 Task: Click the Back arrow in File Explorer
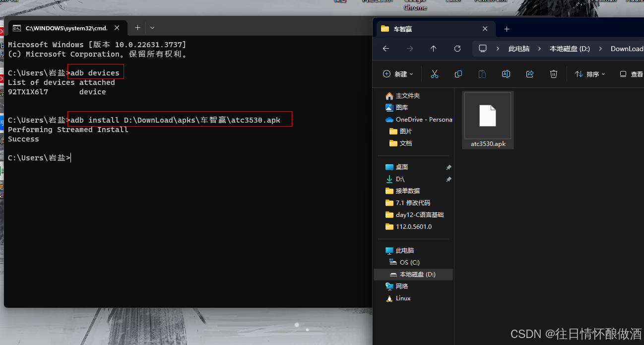(x=386, y=49)
